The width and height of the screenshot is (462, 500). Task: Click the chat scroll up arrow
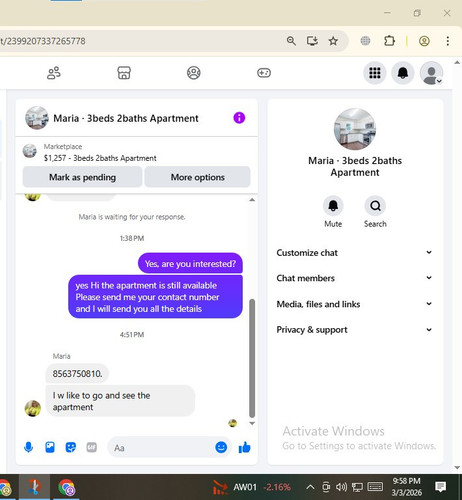point(252,200)
